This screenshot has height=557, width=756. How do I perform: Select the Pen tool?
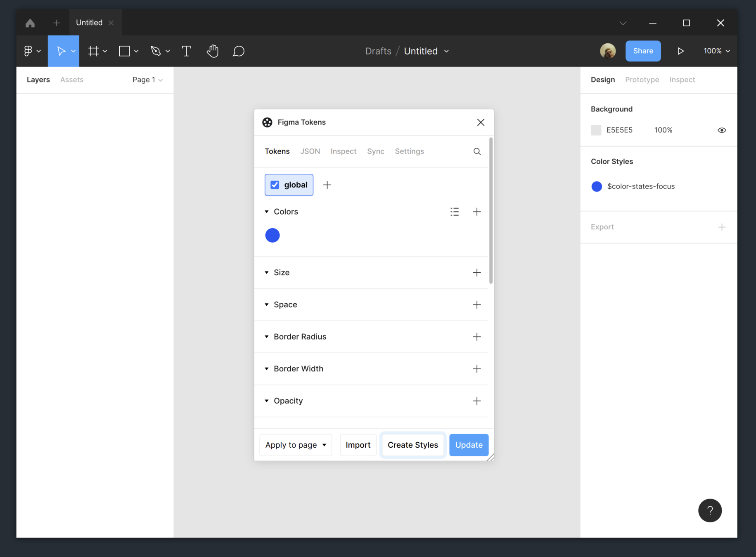pos(156,51)
